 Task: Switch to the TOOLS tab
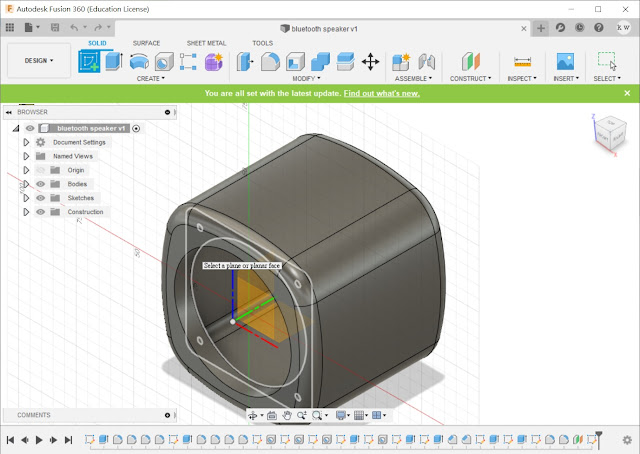pyautogui.click(x=262, y=43)
